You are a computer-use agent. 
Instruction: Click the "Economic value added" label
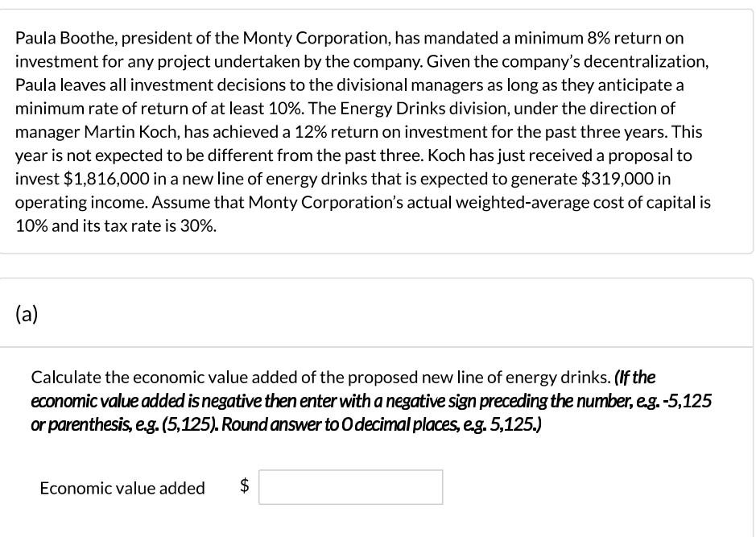[x=122, y=489]
